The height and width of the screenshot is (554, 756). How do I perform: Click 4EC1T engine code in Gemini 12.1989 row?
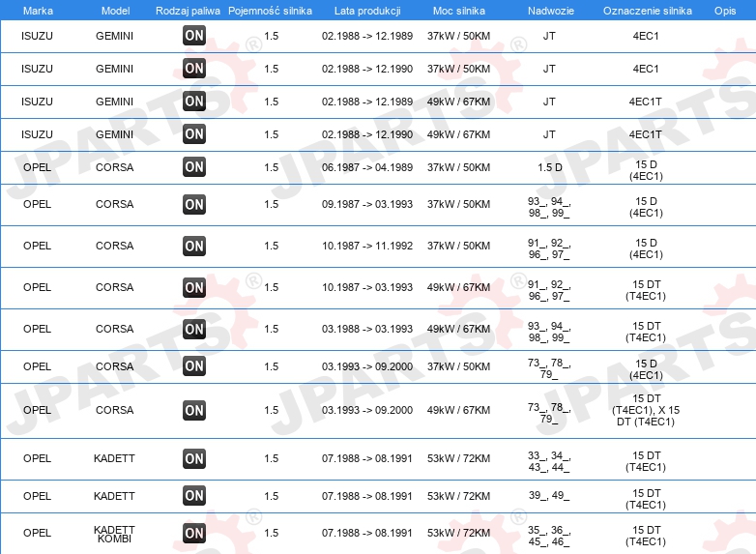646,102
